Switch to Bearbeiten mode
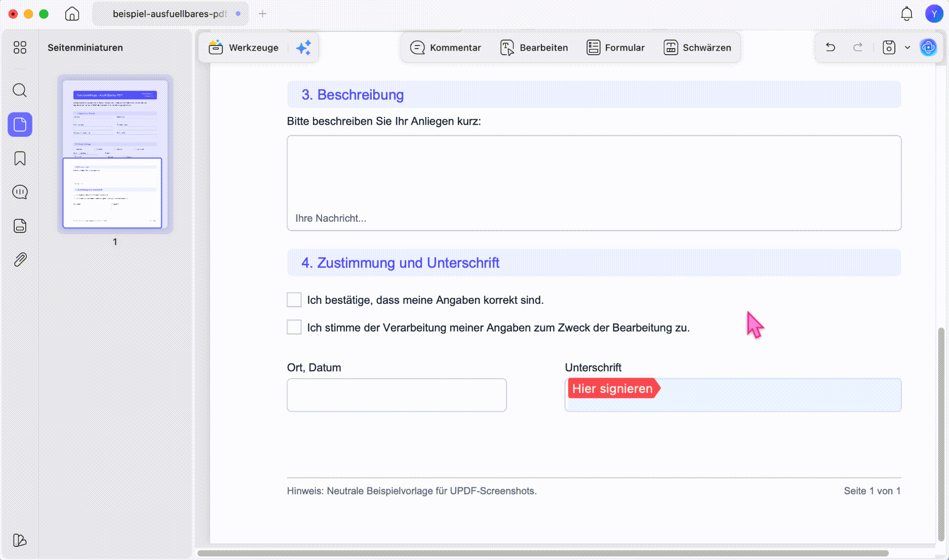949x560 pixels. click(534, 48)
